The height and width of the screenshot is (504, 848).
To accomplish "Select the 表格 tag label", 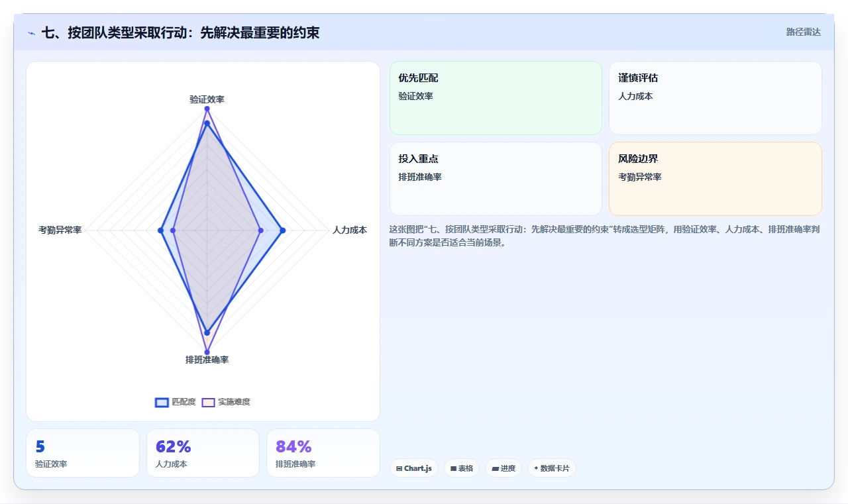I will 466,468.
